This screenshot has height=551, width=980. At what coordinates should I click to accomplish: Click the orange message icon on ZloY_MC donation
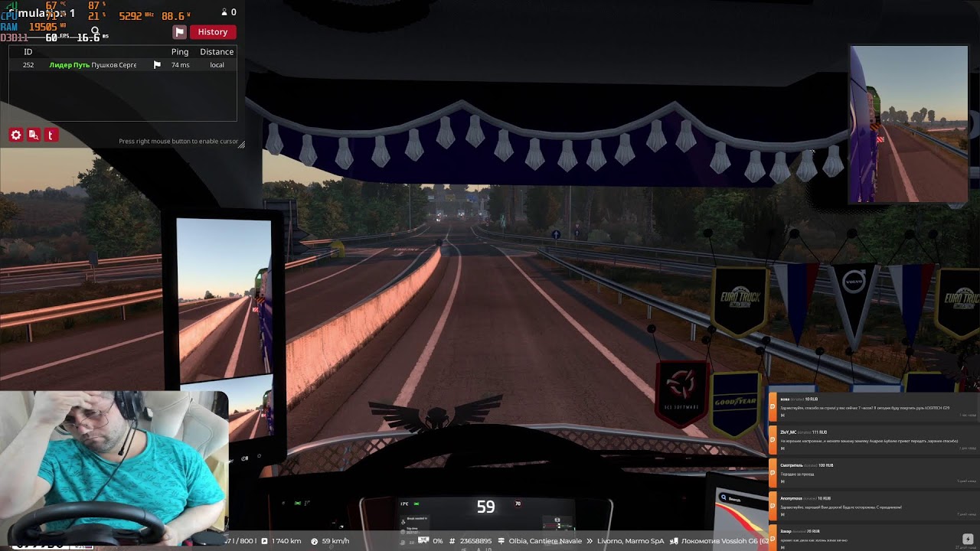[x=773, y=440]
